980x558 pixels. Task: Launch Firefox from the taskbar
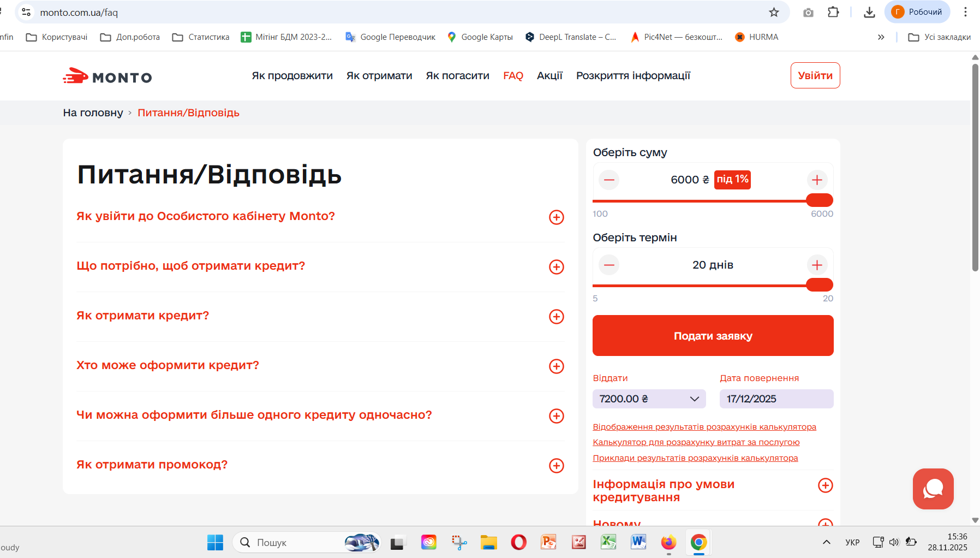coord(668,542)
